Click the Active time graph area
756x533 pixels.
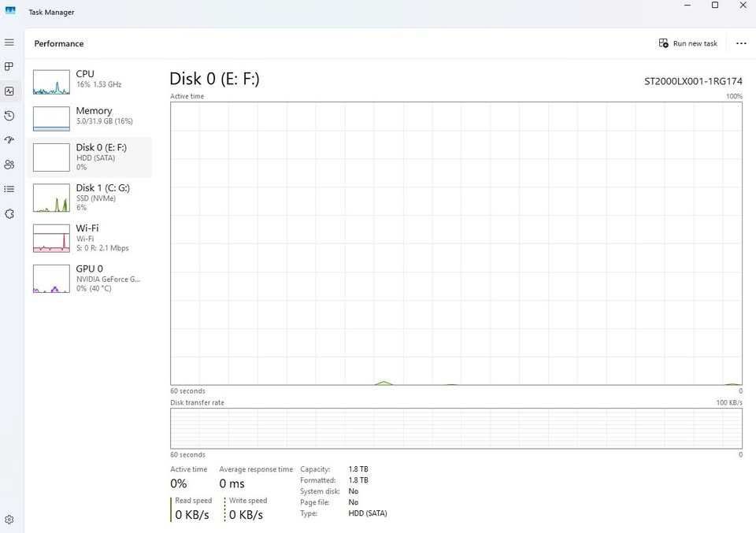[456, 243]
